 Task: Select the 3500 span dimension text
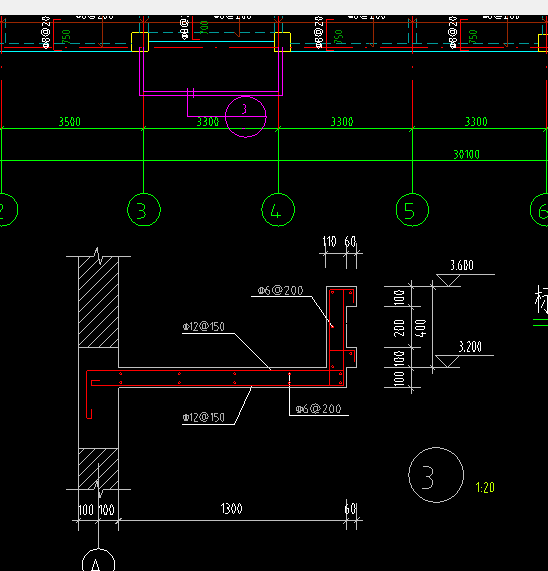pyautogui.click(x=70, y=122)
